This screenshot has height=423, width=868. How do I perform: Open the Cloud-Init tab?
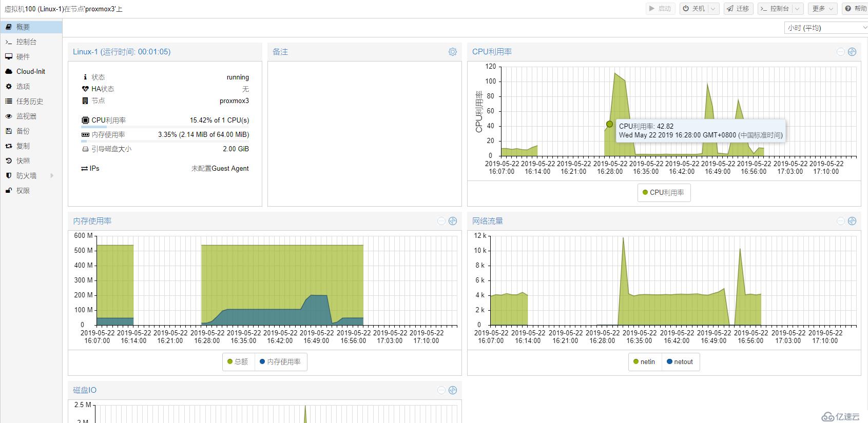tap(31, 71)
